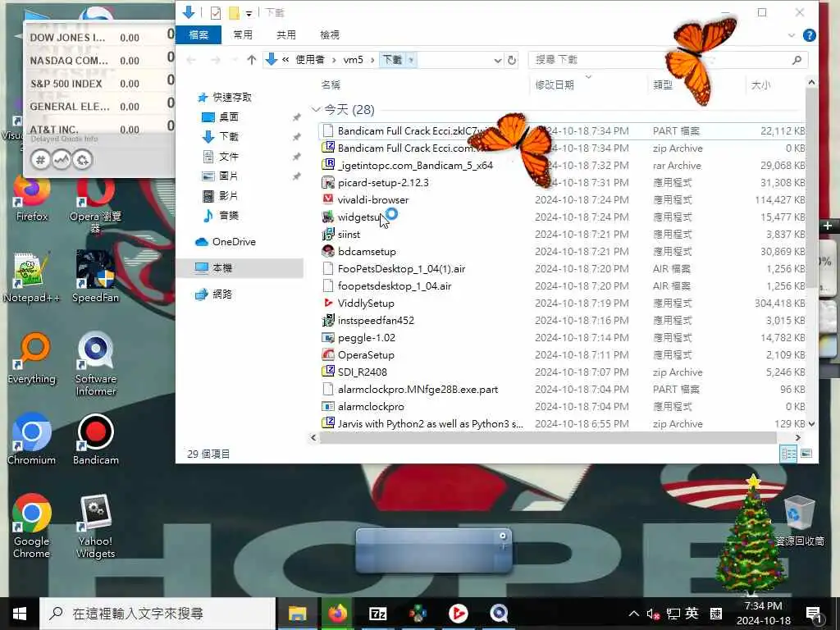Click the chart button in stock widget
The image size is (840, 630).
point(62,160)
